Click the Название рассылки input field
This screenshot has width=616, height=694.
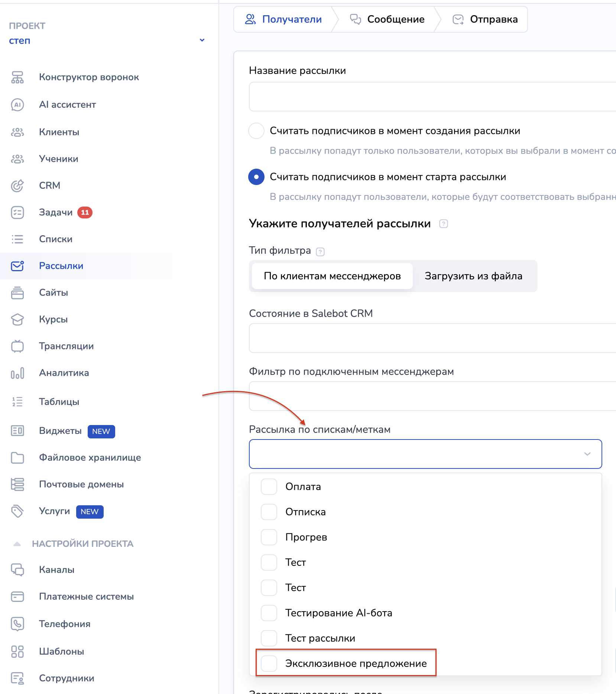coord(431,97)
